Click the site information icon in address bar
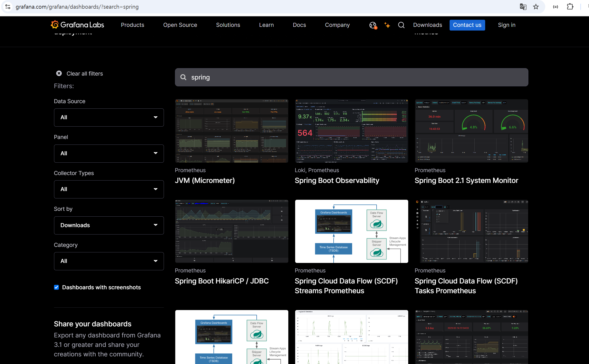 [x=8, y=7]
